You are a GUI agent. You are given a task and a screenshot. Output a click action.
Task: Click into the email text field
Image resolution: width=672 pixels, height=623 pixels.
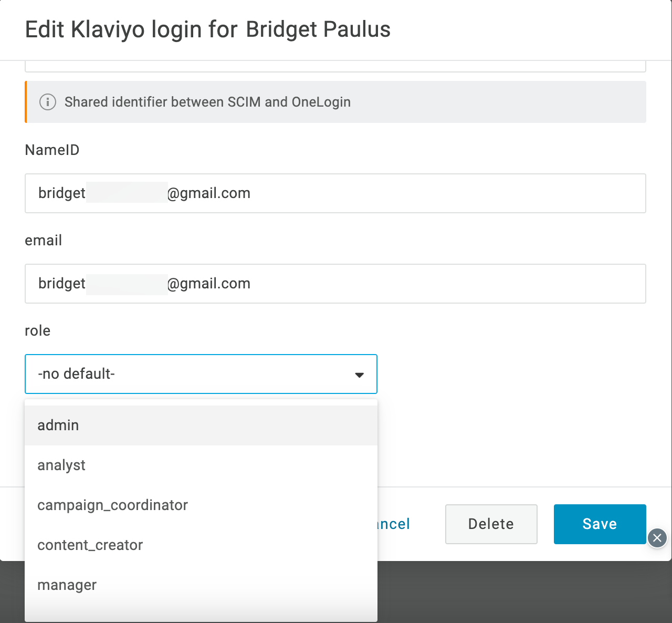click(x=335, y=284)
